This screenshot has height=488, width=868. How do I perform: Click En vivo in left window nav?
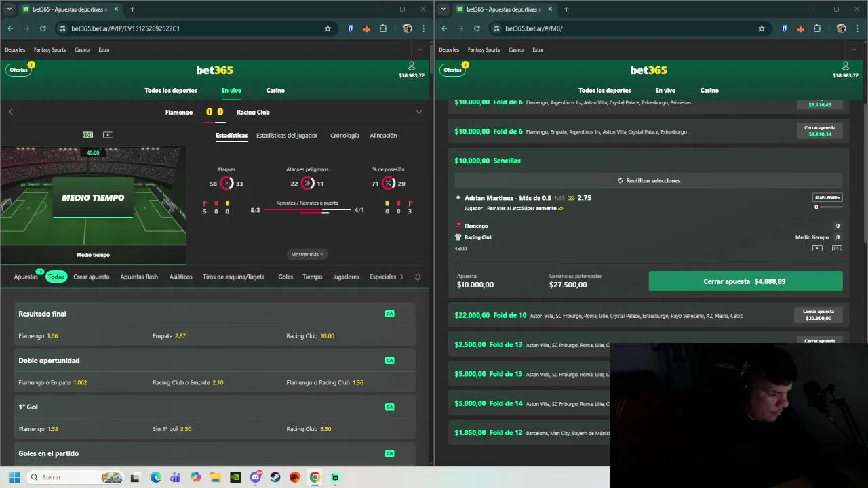tap(231, 90)
